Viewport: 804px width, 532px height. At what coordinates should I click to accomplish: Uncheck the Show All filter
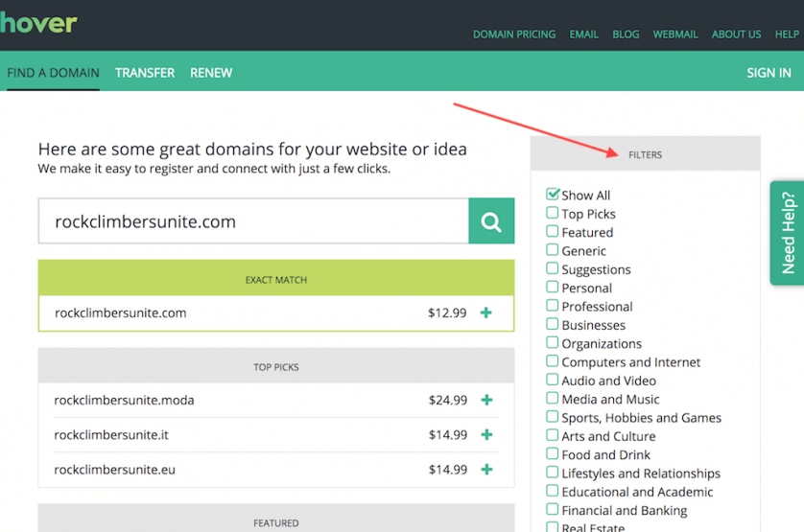(x=553, y=195)
